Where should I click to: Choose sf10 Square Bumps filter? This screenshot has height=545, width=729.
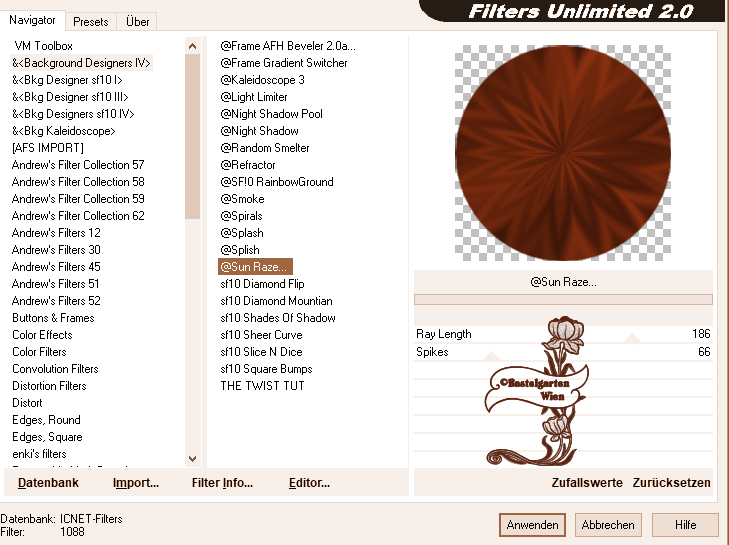tap(266, 369)
